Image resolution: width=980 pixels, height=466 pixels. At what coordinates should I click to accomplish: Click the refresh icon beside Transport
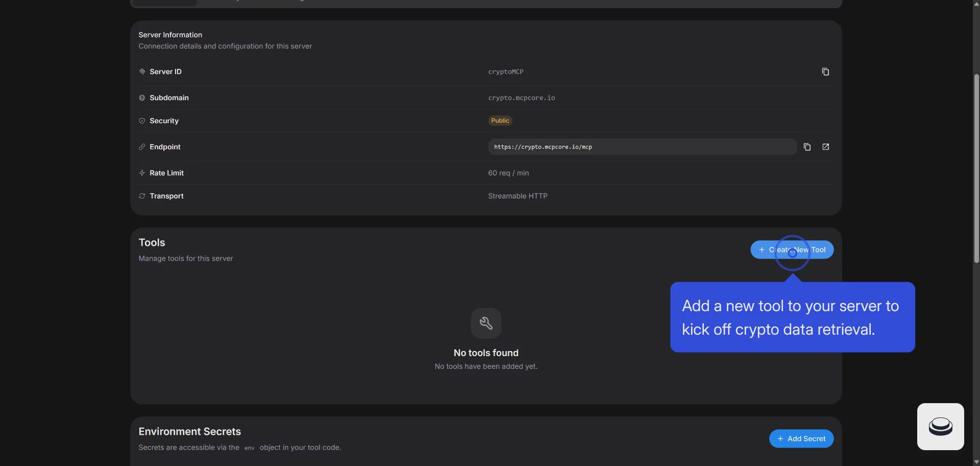pyautogui.click(x=142, y=196)
